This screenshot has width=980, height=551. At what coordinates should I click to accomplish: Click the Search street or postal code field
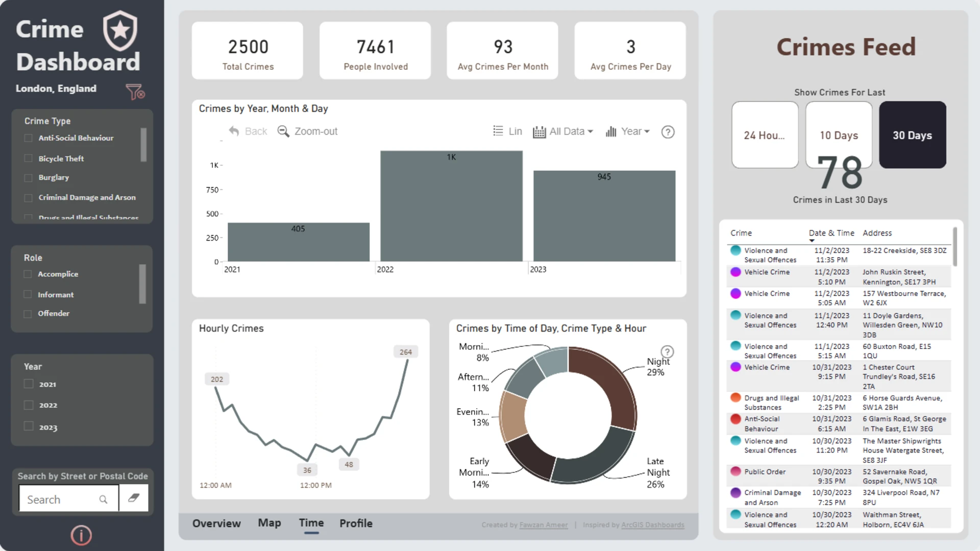(x=68, y=498)
